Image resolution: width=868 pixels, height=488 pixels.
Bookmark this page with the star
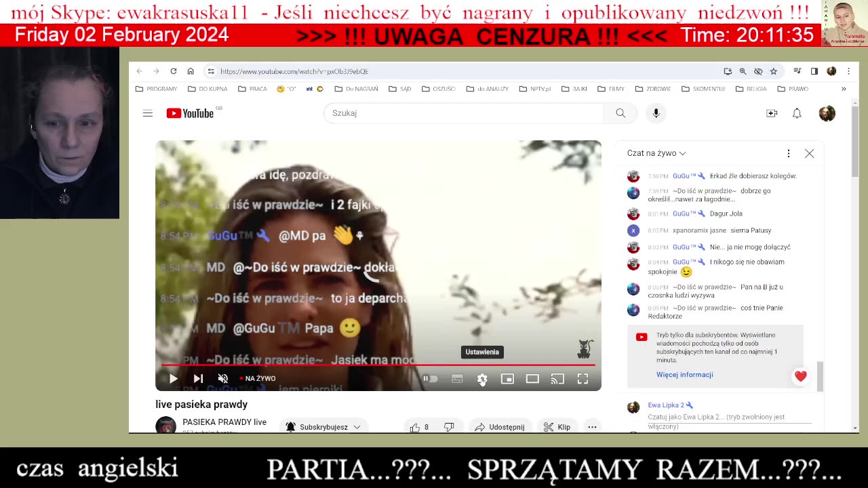[773, 71]
